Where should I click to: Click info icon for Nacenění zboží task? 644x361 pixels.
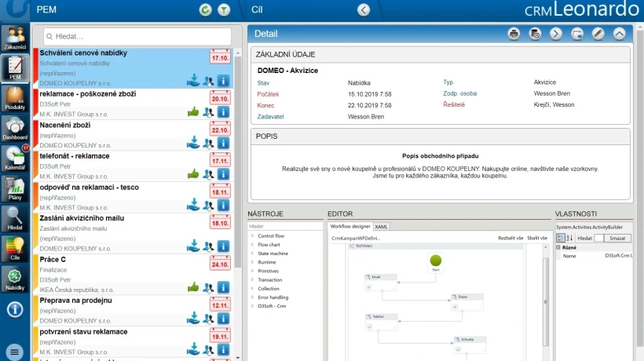pos(223,143)
